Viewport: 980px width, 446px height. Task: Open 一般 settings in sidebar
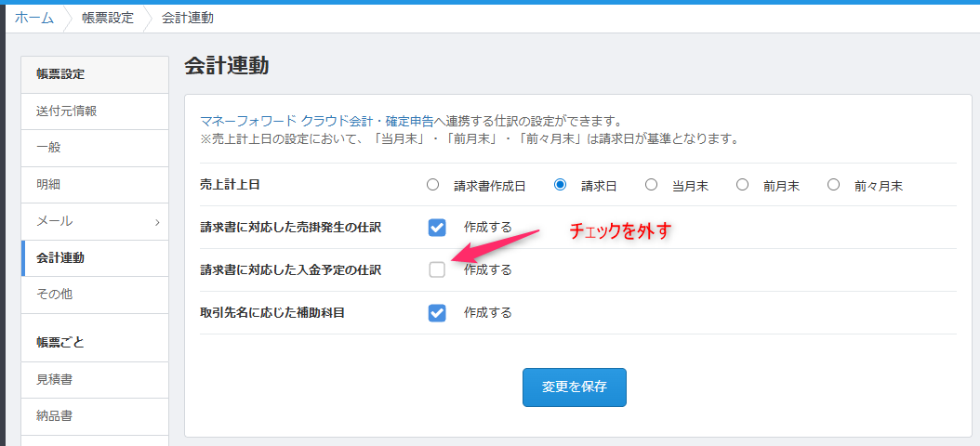(x=48, y=148)
